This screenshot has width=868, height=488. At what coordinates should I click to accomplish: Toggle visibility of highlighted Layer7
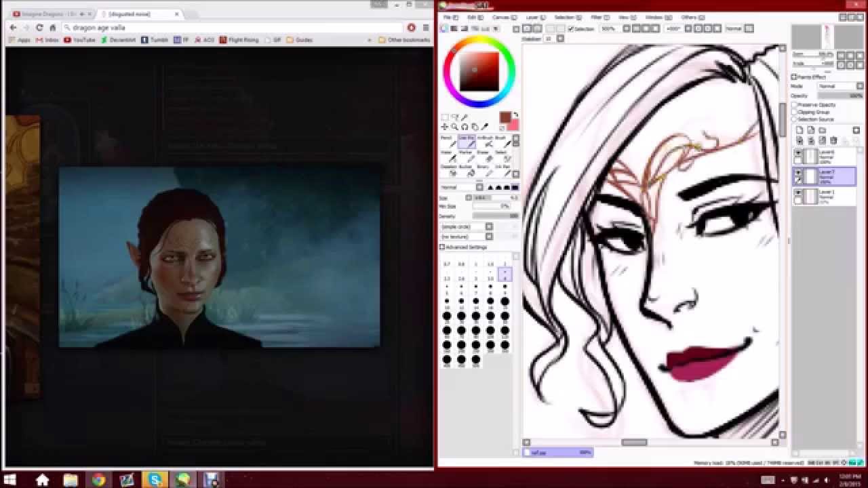click(798, 174)
